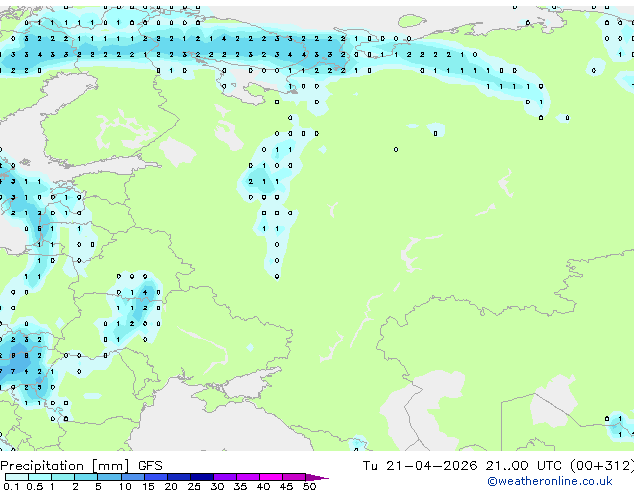Viewport: 634px width, 490px height.
Task: Select the 45–50 mm legend swatch
Action: (294, 477)
